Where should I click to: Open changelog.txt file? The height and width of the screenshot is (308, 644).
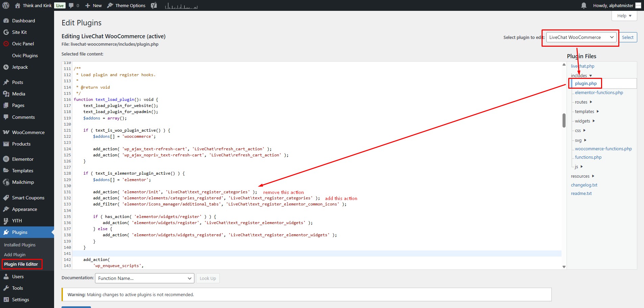coord(584,185)
